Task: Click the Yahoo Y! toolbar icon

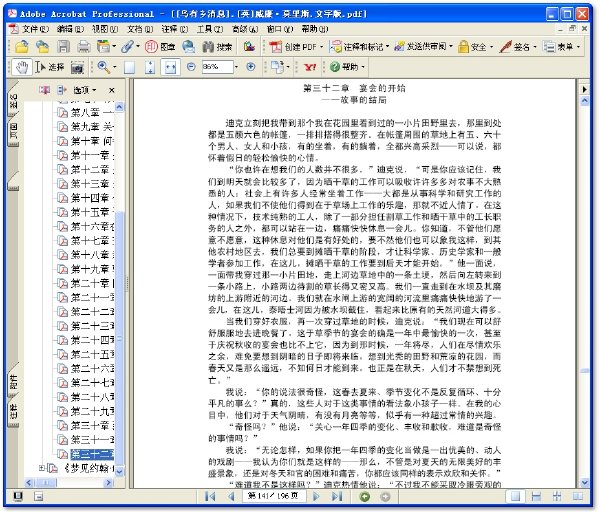Action: tap(310, 67)
